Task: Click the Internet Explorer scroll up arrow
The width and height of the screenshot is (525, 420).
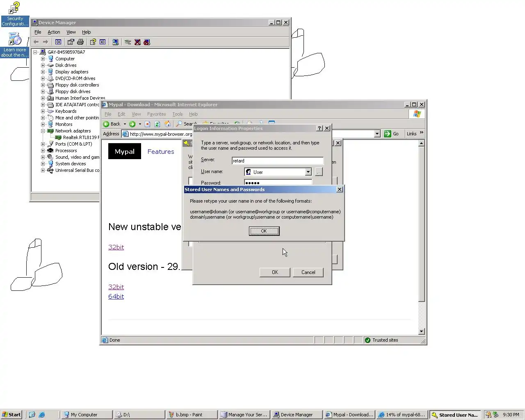Action: pyautogui.click(x=421, y=144)
